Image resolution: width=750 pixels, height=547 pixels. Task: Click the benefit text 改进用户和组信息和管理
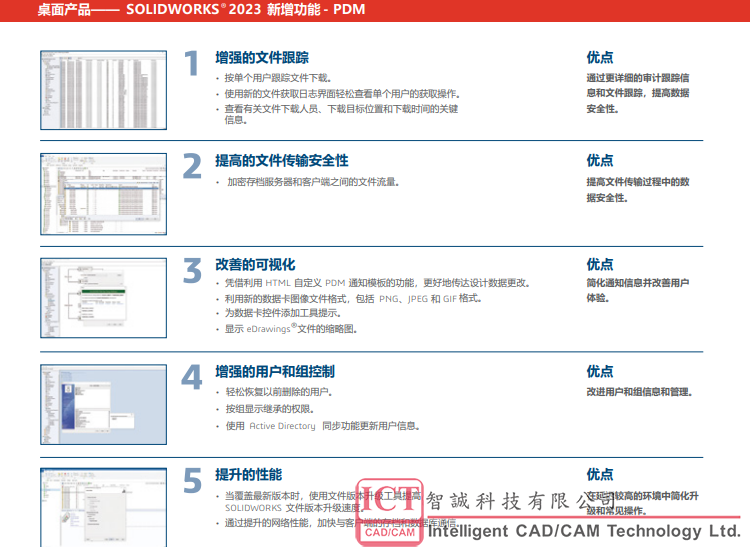pyautogui.click(x=640, y=392)
